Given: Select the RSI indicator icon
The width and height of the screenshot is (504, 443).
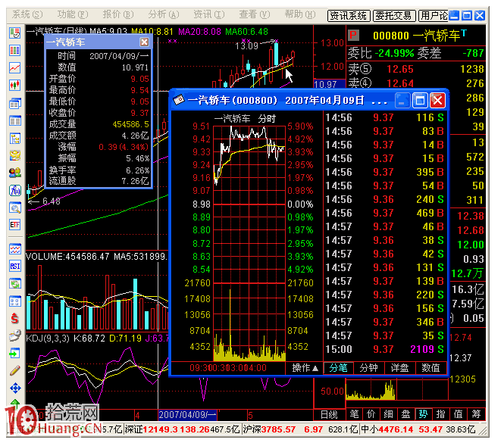Looking at the screenshot, I should coord(15,267).
